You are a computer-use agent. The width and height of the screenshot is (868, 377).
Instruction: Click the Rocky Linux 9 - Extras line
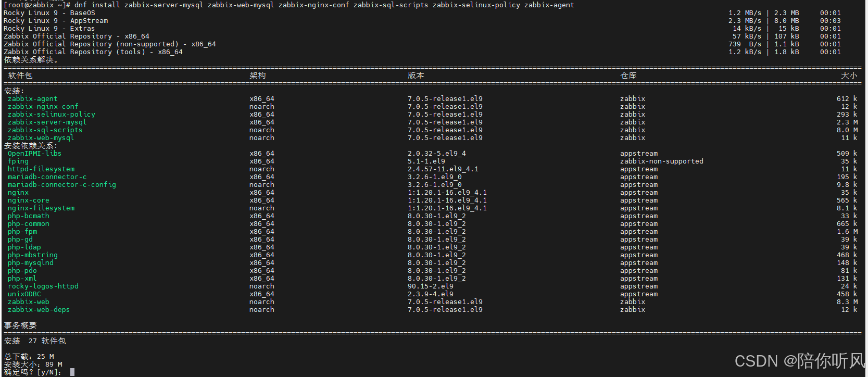pos(49,28)
